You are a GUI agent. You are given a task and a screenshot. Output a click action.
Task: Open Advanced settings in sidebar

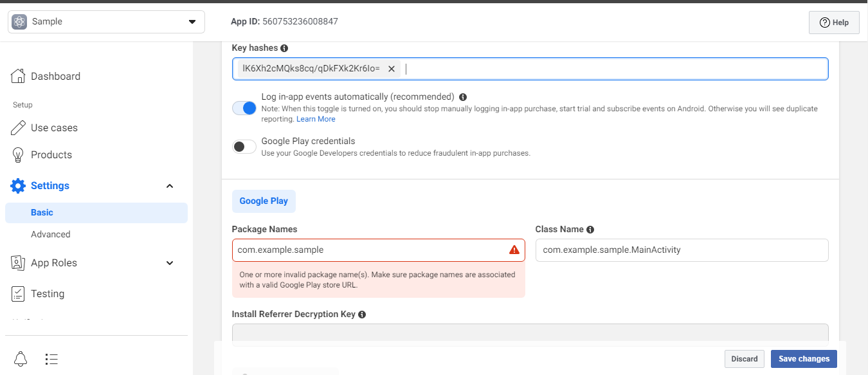pos(51,234)
